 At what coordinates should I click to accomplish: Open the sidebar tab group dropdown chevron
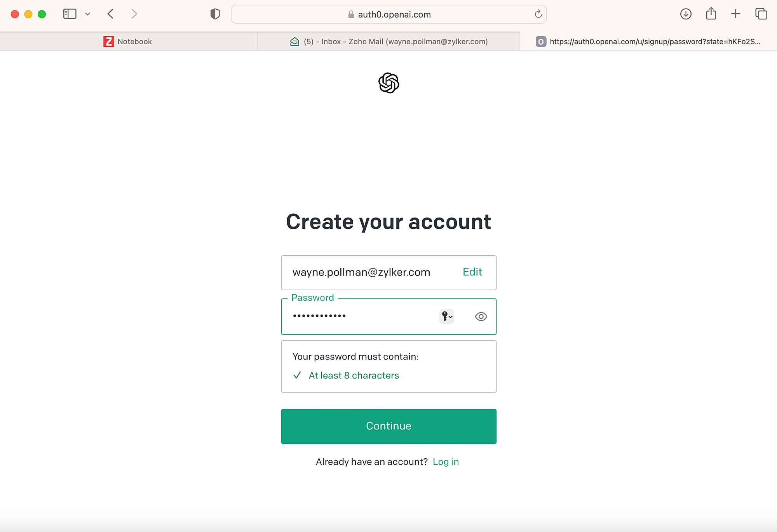[x=88, y=14]
